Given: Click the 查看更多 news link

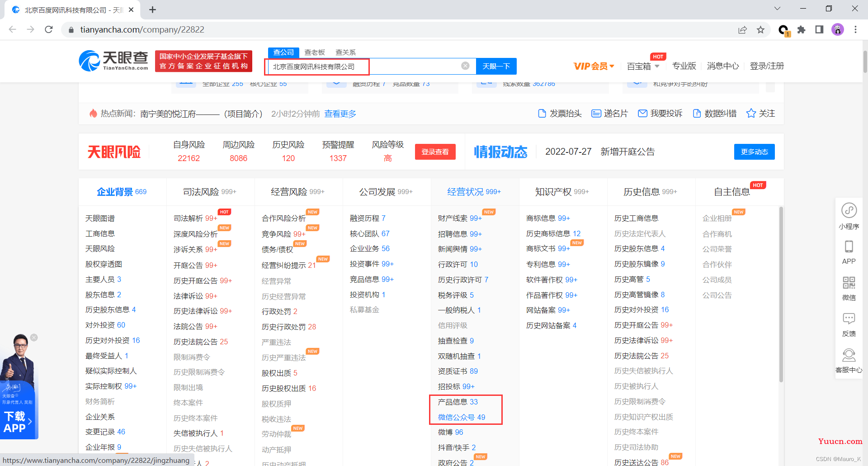Looking at the screenshot, I should (x=340, y=114).
